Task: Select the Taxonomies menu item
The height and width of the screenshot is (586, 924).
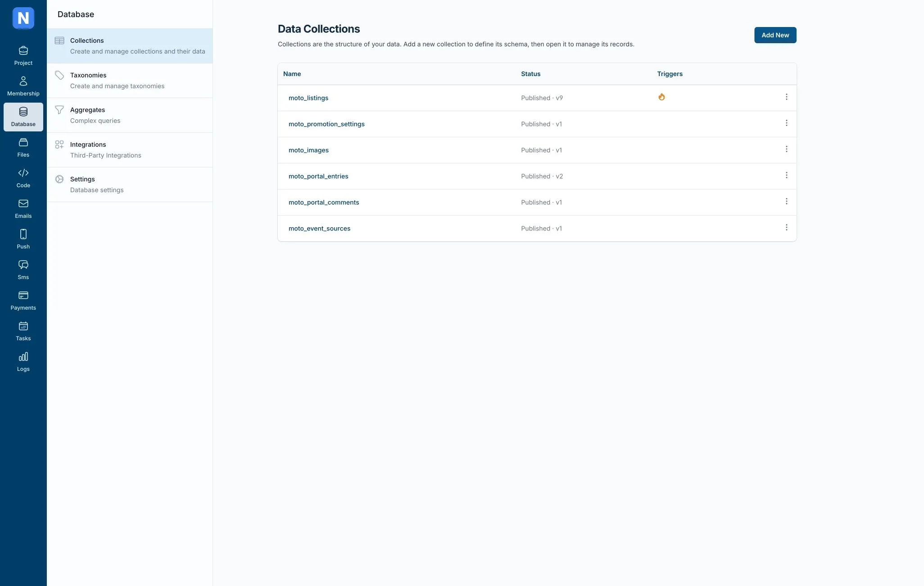Action: click(x=130, y=81)
